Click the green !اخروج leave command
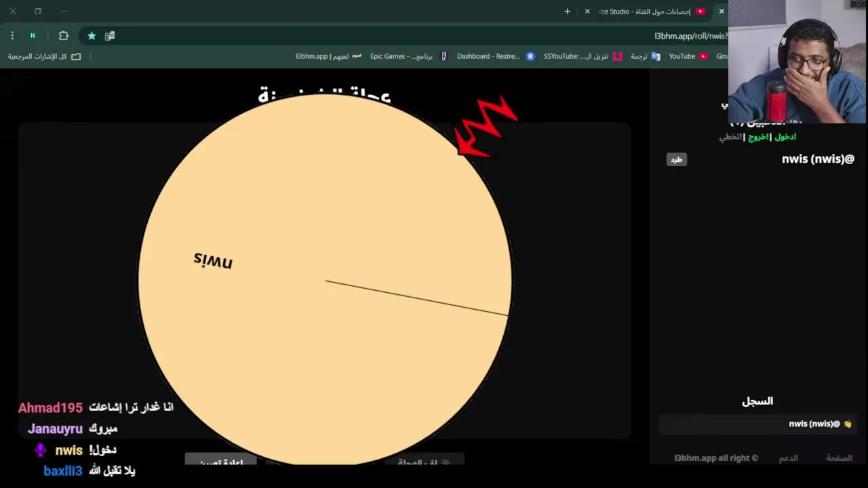868x488 pixels. (x=758, y=137)
